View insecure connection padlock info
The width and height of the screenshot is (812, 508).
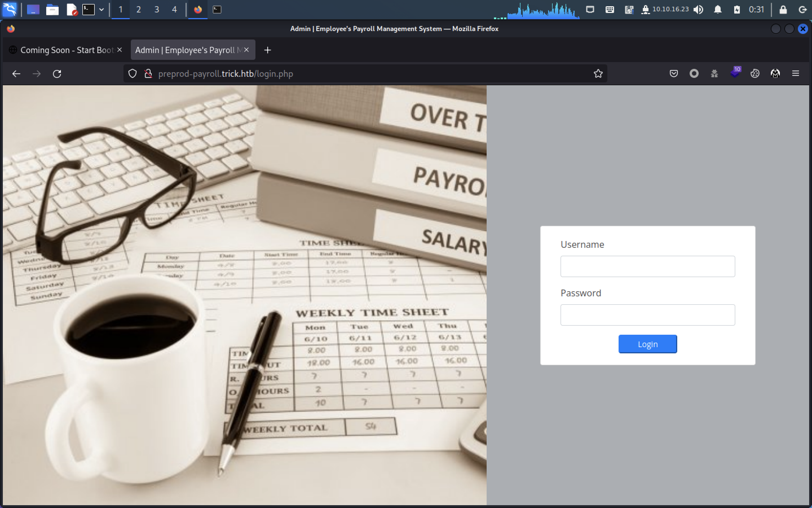pyautogui.click(x=148, y=74)
